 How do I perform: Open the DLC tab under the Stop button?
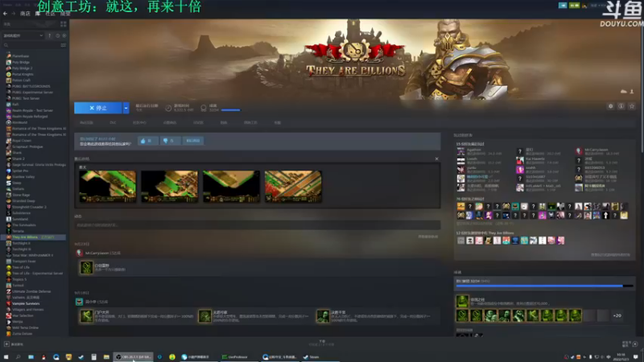pyautogui.click(x=113, y=123)
